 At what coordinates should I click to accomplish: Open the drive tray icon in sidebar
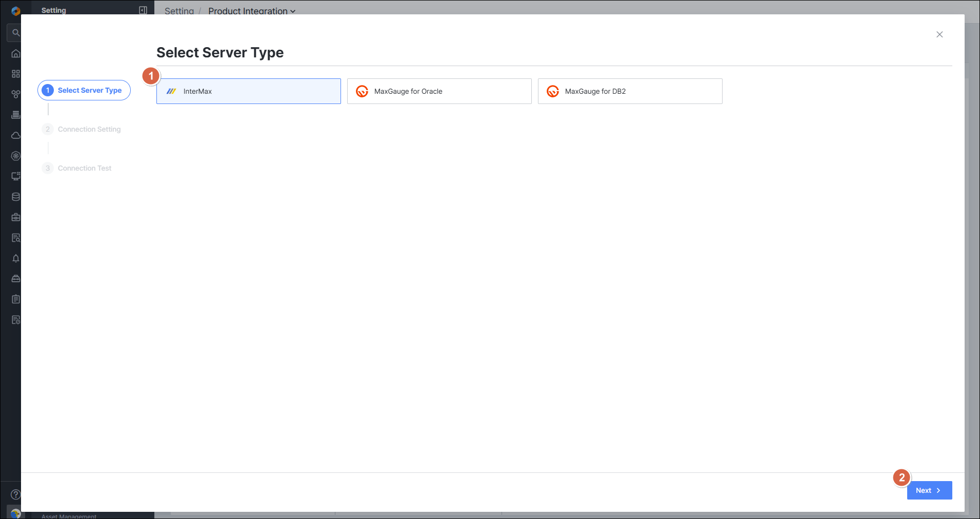coord(16,279)
